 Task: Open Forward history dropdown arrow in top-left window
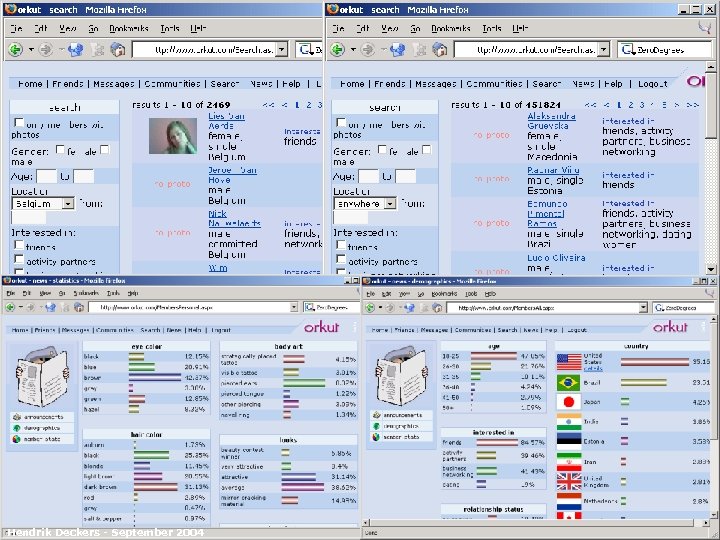(x=61, y=50)
